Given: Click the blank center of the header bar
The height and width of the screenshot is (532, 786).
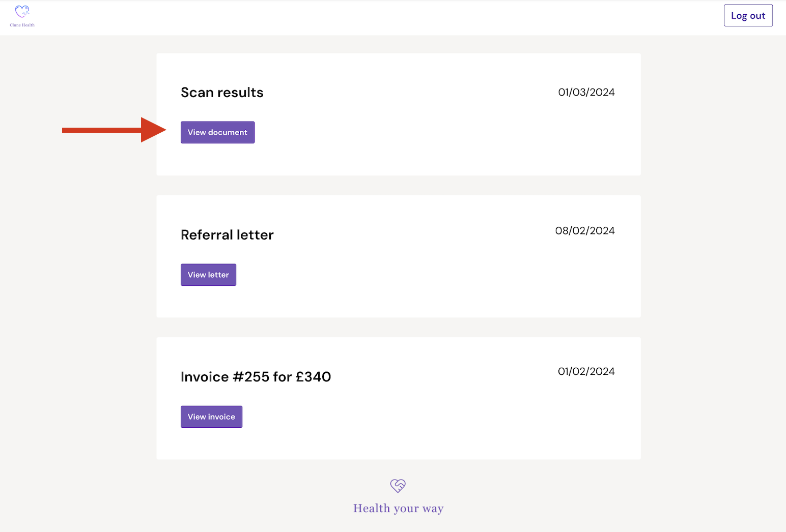Looking at the screenshot, I should [x=387, y=18].
